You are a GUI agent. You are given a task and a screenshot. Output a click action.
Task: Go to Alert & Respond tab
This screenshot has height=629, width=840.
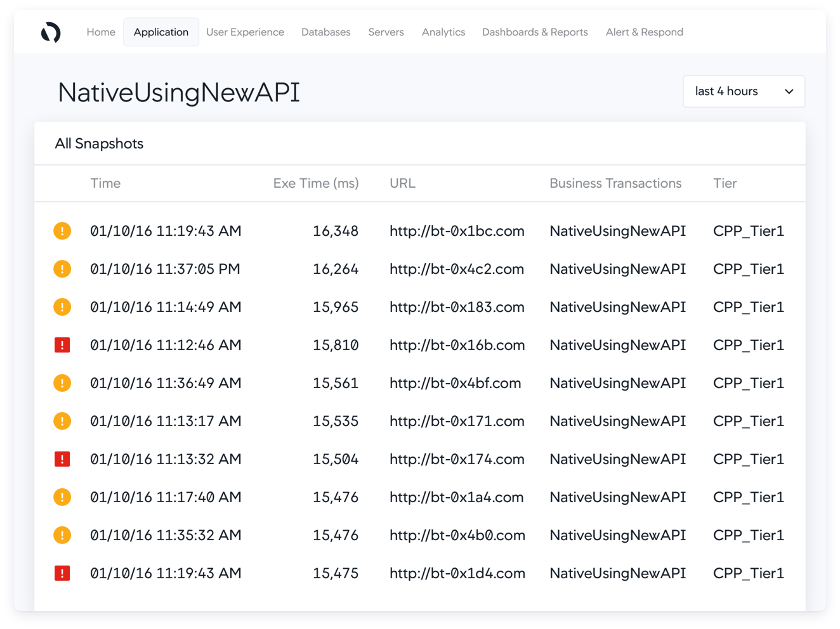[x=645, y=32]
